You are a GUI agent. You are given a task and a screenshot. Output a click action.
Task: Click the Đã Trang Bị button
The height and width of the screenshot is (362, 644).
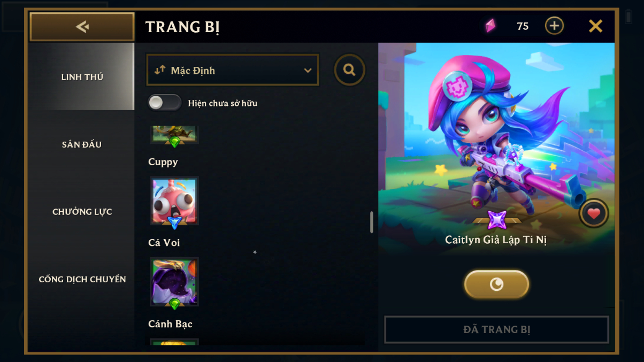(x=496, y=329)
